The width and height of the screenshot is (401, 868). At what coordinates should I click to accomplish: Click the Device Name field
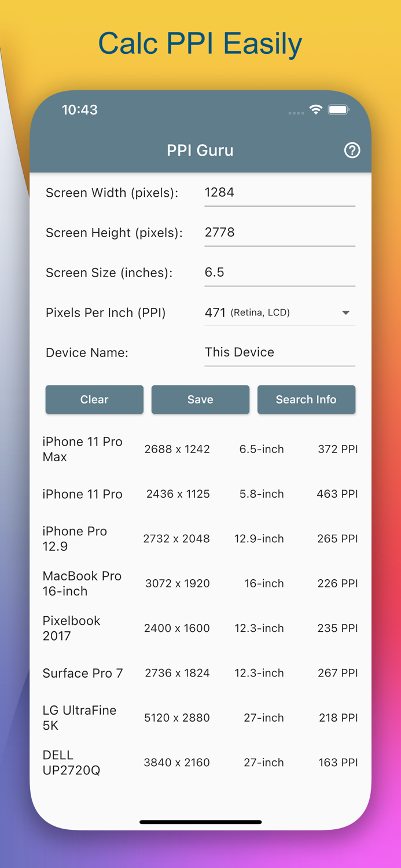tap(279, 352)
